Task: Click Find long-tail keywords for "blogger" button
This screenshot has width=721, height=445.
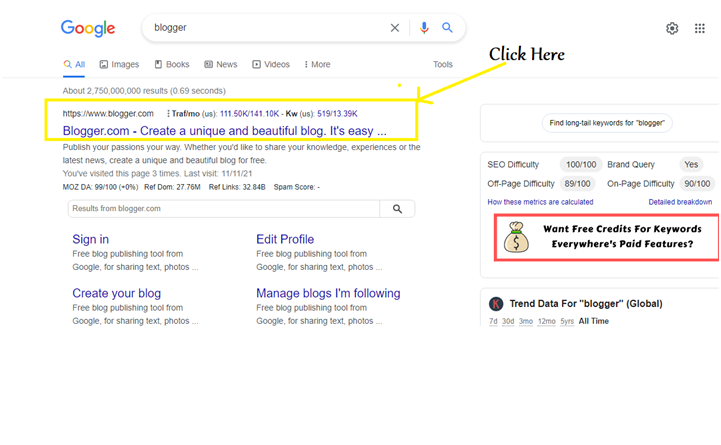Action: click(607, 123)
